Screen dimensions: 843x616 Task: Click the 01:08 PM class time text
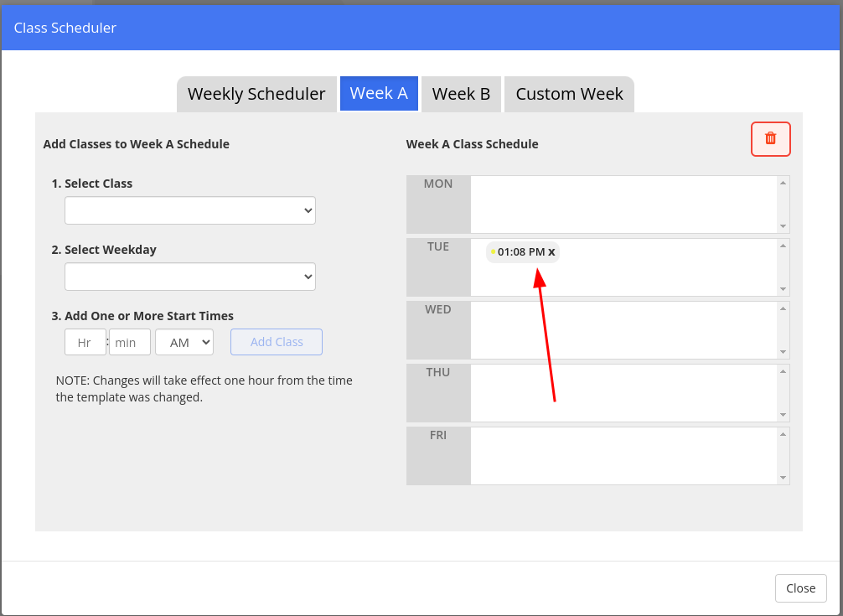coord(521,252)
